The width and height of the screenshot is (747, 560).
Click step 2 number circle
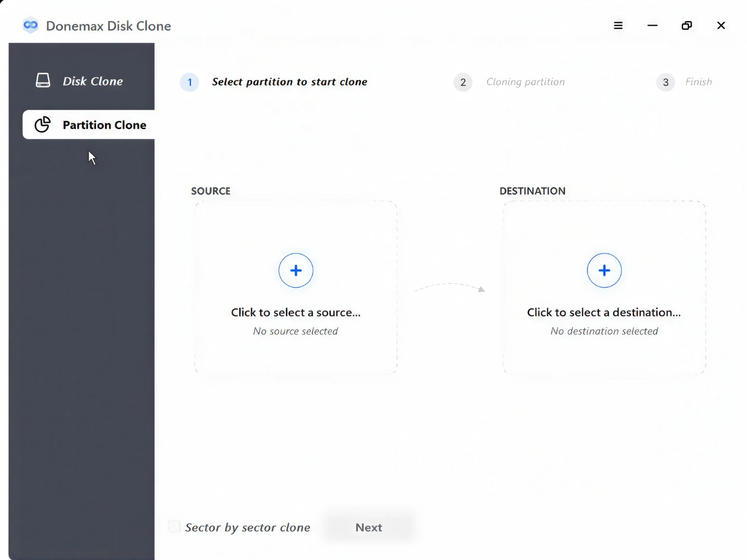[463, 82]
